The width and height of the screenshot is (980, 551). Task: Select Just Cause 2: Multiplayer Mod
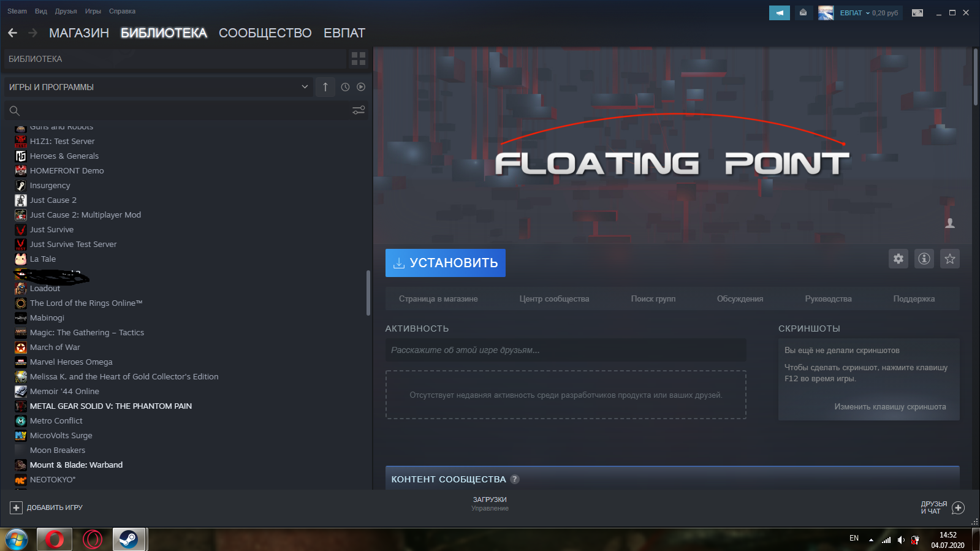tap(85, 215)
